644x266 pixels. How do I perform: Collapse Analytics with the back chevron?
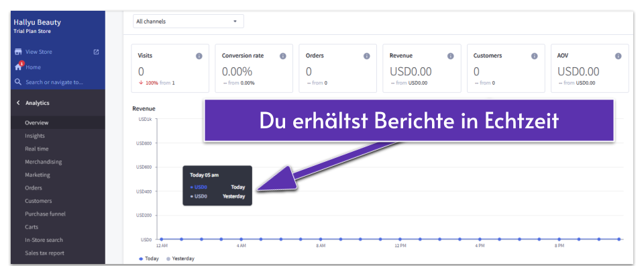click(x=17, y=103)
